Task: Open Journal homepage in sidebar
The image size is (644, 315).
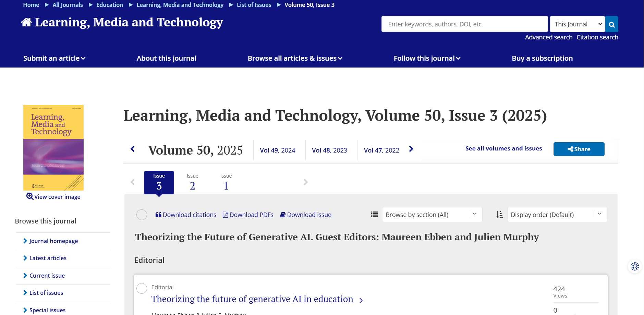Action: [x=53, y=241]
